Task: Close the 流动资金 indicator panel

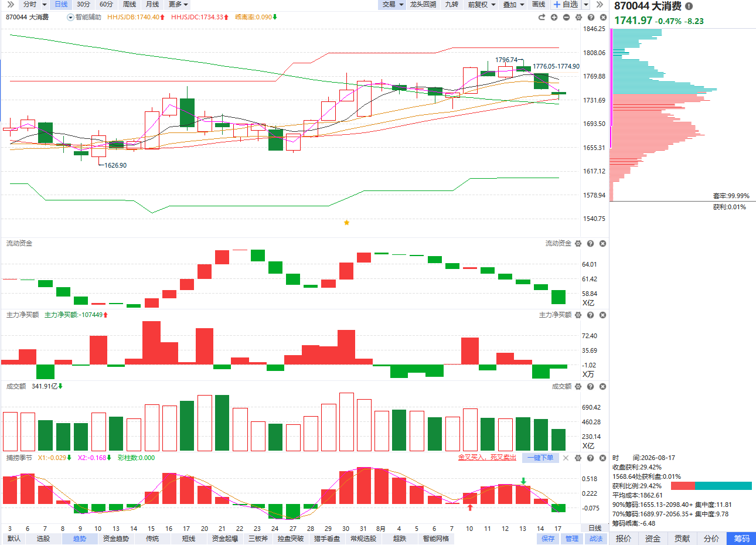Action: point(603,243)
